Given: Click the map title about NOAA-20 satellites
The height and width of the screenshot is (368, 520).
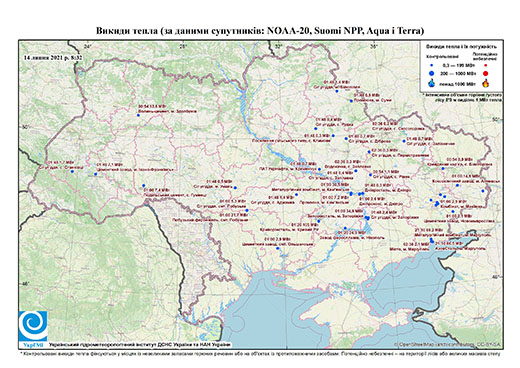Looking at the screenshot, I should 260,31.
